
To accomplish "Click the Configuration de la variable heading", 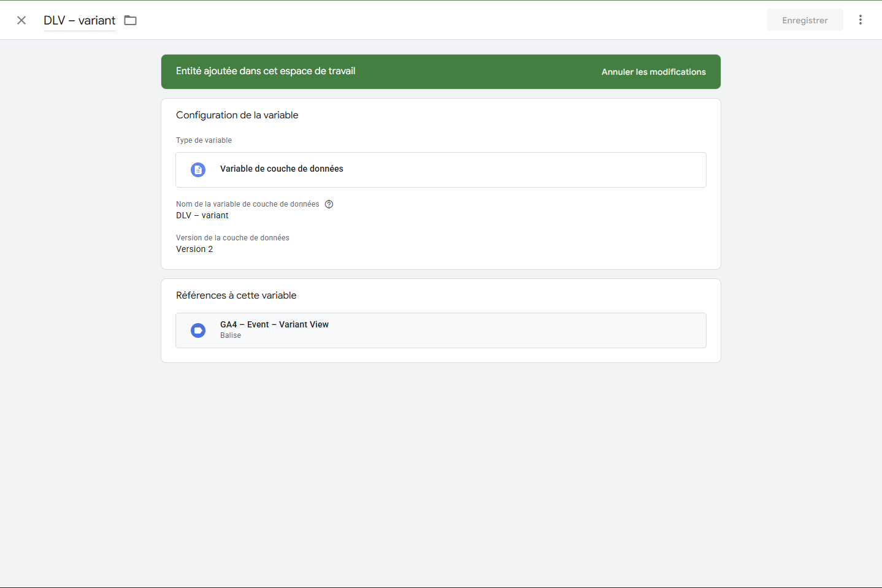I will click(x=237, y=115).
